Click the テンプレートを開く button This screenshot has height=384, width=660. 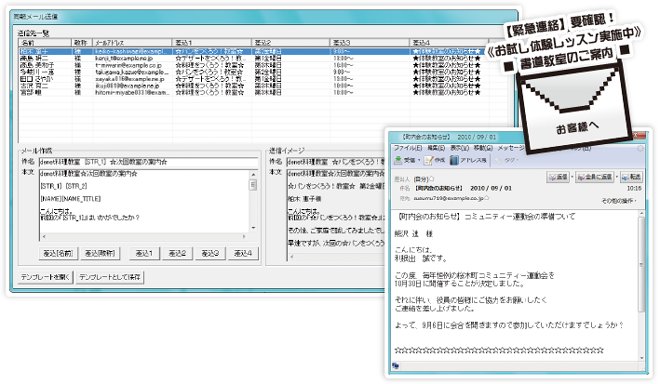(x=45, y=277)
